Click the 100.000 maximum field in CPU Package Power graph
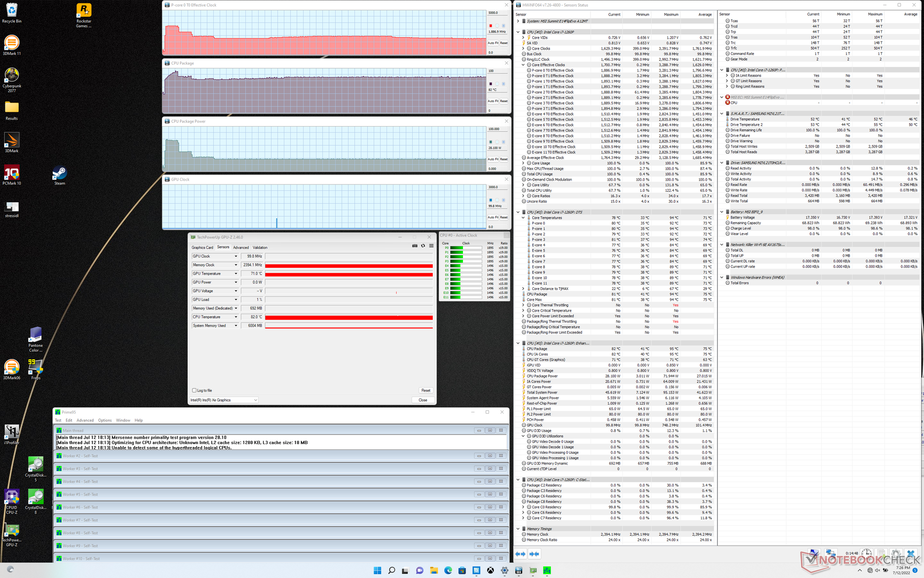 click(x=498, y=129)
